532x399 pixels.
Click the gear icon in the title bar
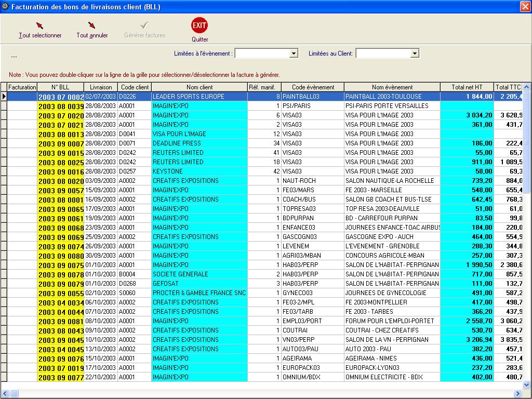pos(5,6)
